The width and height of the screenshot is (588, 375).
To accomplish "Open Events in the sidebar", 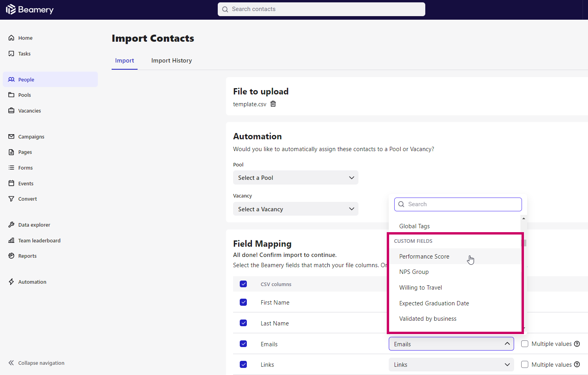I will click(50, 184).
